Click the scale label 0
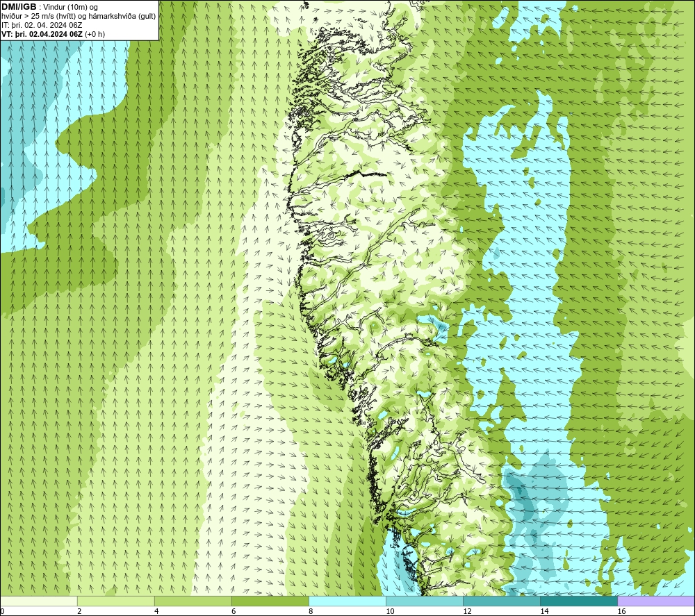Image resolution: width=695 pixels, height=616 pixels. tap(2, 612)
